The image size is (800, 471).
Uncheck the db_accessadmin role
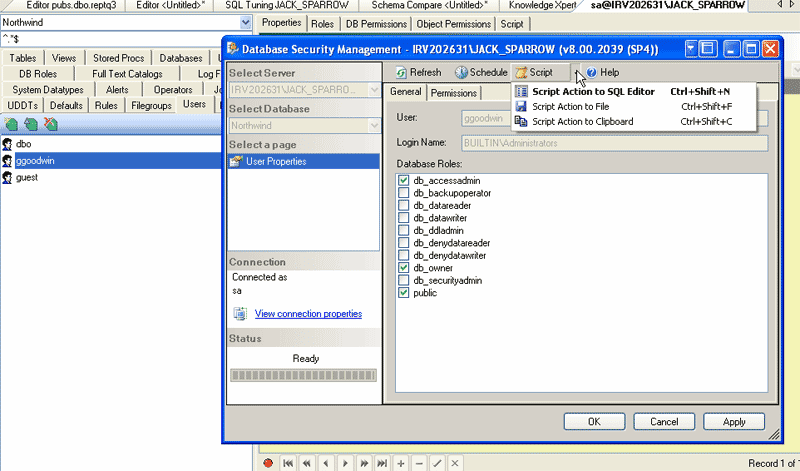coord(404,180)
